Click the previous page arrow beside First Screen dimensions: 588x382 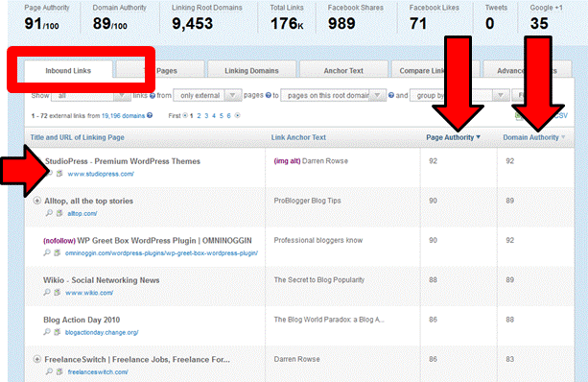click(x=185, y=115)
